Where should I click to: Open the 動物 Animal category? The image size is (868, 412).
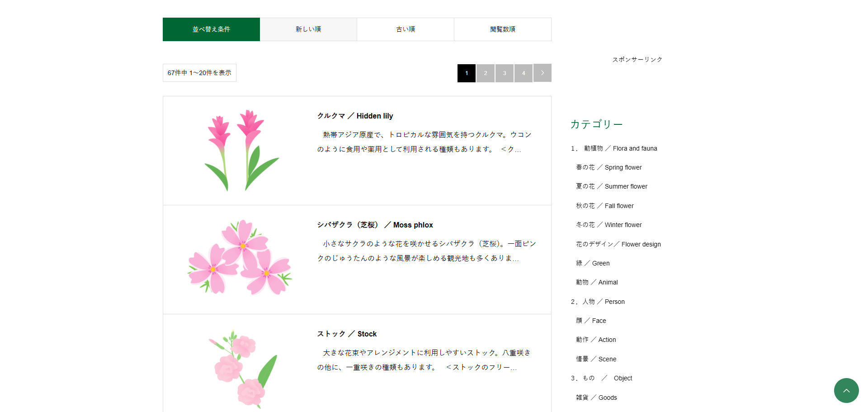[596, 282]
